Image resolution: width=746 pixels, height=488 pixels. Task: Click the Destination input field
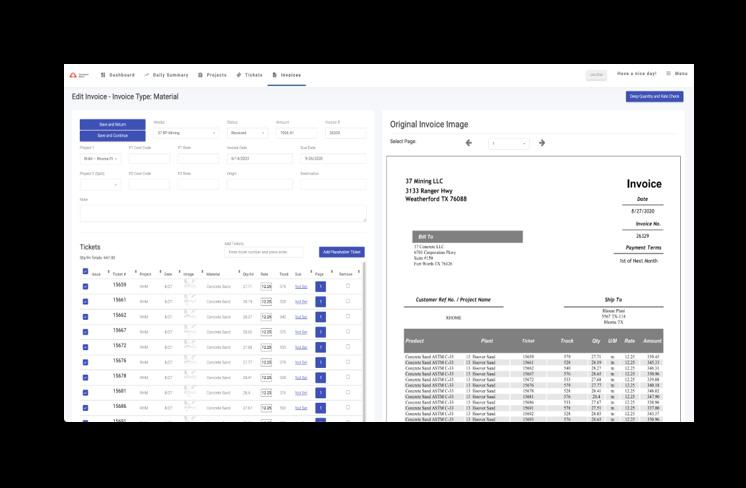click(x=334, y=185)
